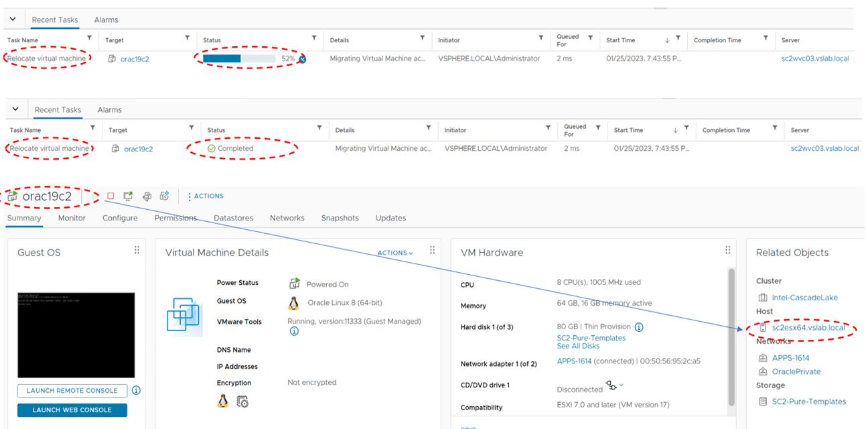Click the penguin icon beside Oracle Linux 8

point(293,304)
